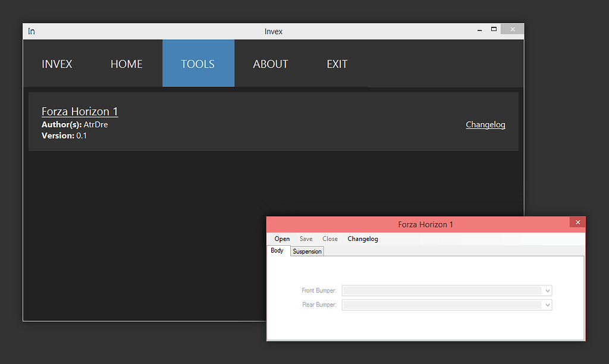Click the Version: 0.1 text

tap(64, 136)
